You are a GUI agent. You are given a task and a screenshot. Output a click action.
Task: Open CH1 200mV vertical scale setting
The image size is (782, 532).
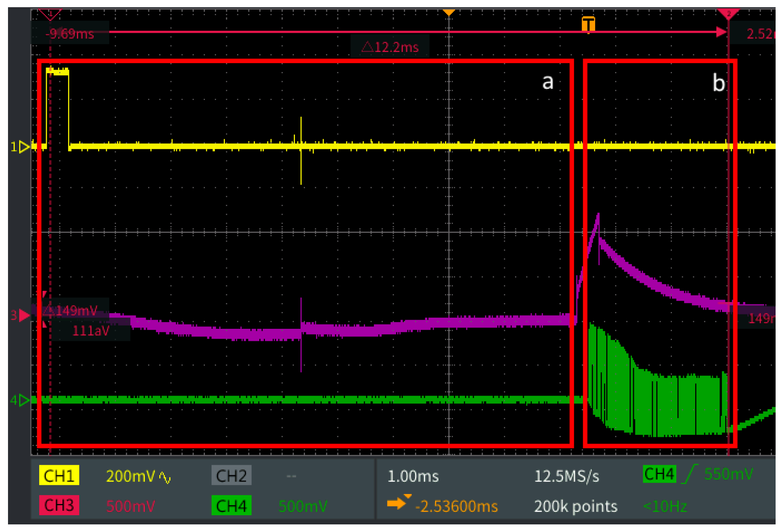click(x=130, y=476)
